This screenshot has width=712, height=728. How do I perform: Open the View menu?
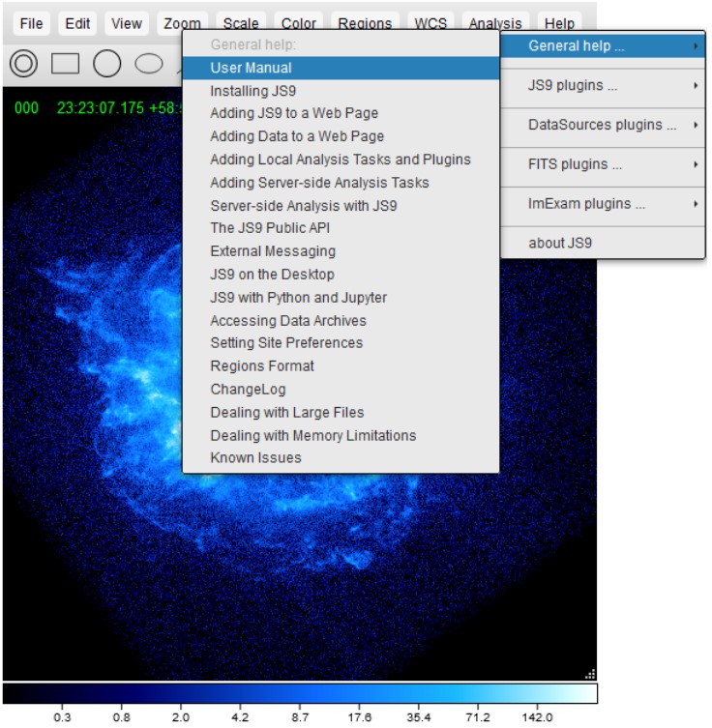coord(127,23)
